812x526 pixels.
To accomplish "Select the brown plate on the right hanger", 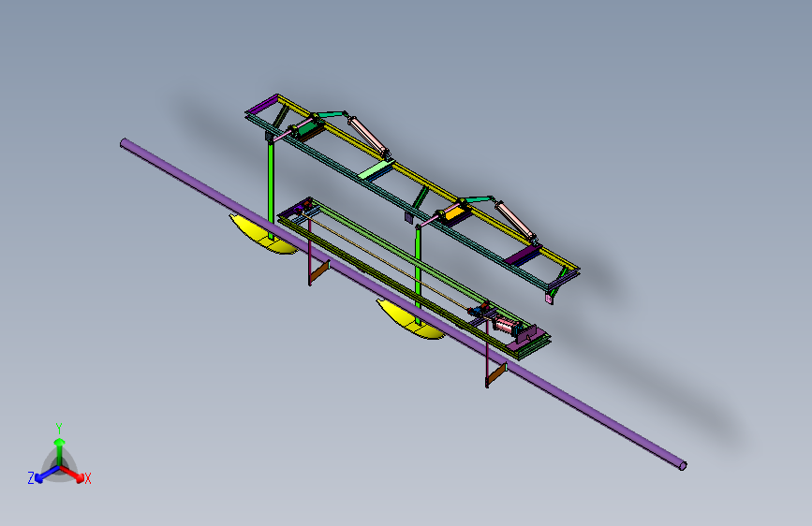I will click(x=496, y=374).
